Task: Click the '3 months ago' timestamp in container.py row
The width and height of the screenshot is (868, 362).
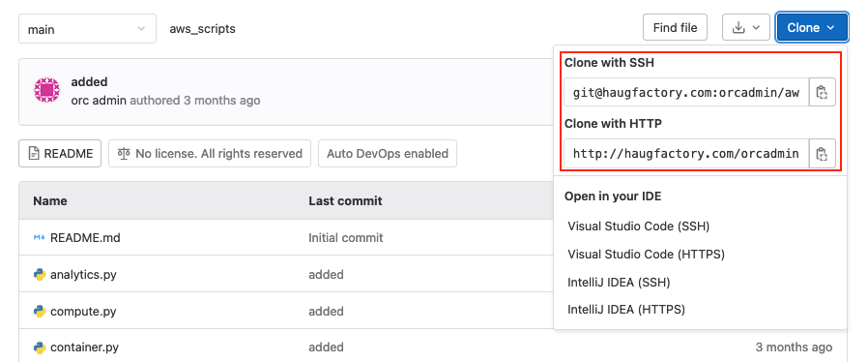Action: point(794,347)
